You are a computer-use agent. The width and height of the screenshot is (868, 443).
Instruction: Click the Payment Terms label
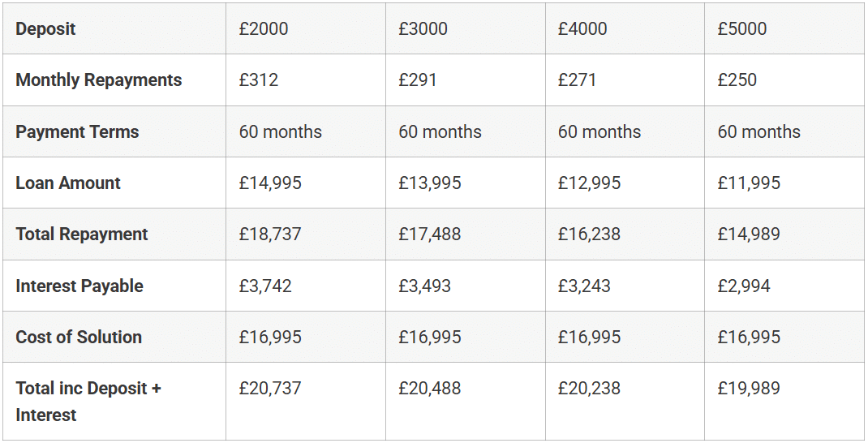(x=77, y=131)
